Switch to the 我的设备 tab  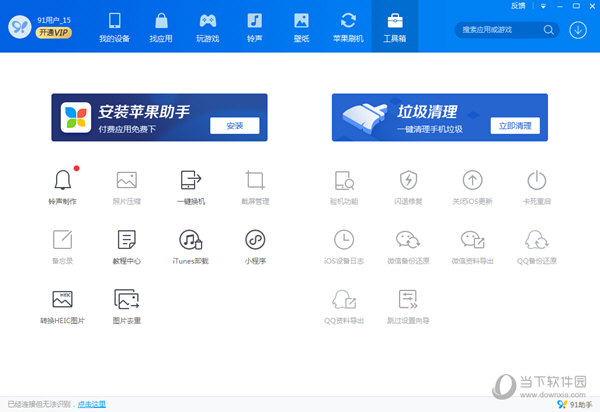point(114,27)
